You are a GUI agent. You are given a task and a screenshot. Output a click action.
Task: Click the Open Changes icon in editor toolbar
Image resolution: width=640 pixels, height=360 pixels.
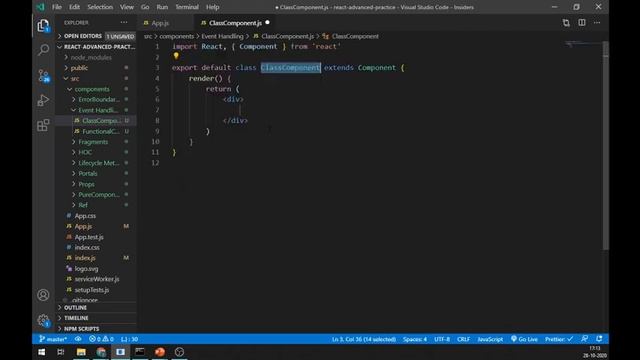click(566, 23)
